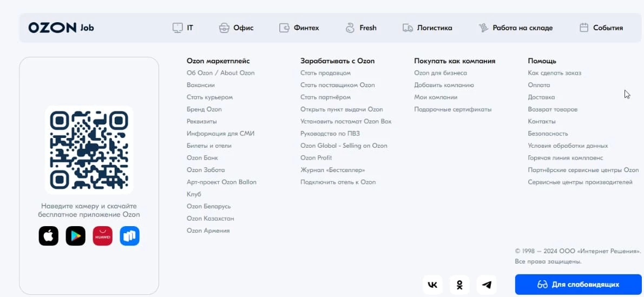The width and height of the screenshot is (644, 297).
Task: Open the Huawei AppGallery icon
Action: point(103,236)
